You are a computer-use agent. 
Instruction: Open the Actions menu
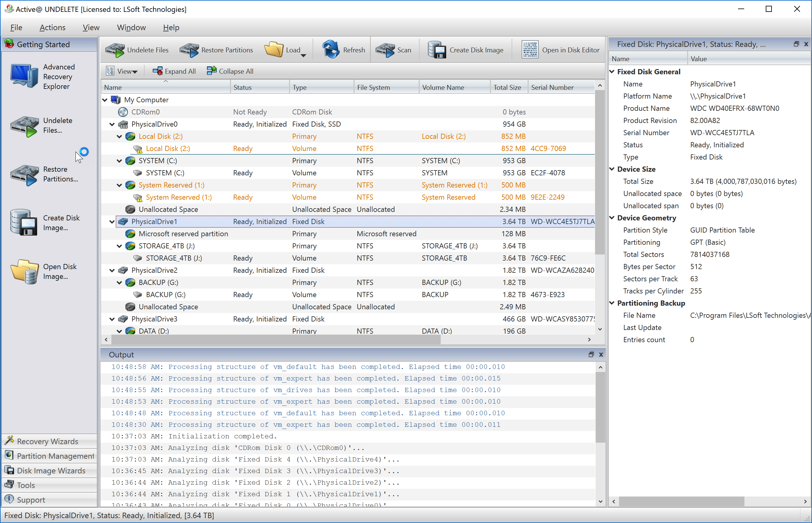51,27
